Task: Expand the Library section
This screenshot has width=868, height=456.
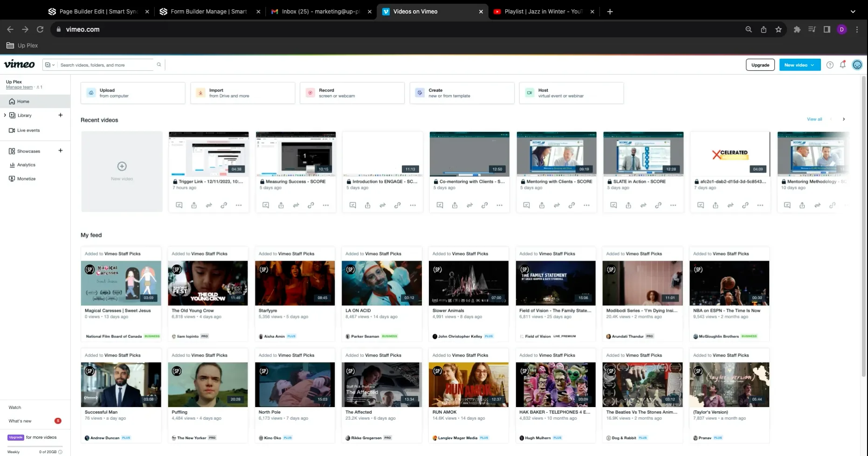Action: coord(5,115)
